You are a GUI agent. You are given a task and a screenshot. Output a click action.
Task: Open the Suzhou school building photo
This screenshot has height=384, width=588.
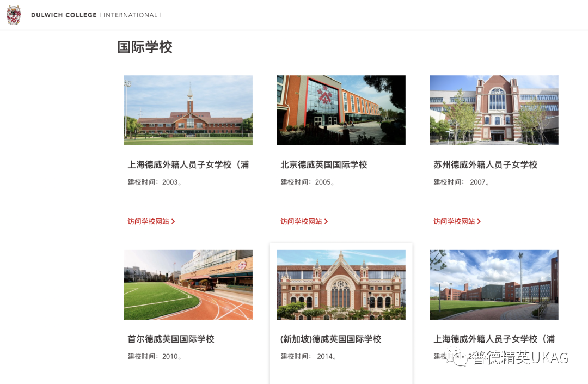(494, 110)
